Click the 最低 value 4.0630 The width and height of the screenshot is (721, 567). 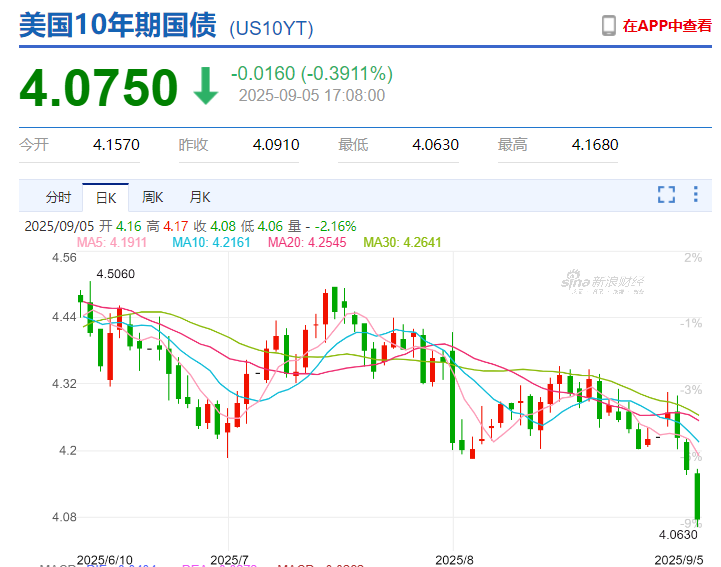coord(435,145)
